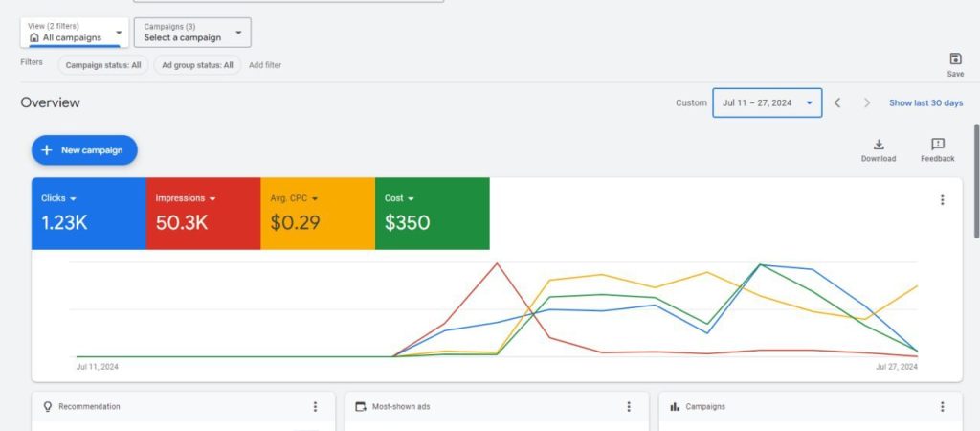The image size is (980, 431).
Task: Open Recommendation card three-dot menu
Action: pos(315,407)
